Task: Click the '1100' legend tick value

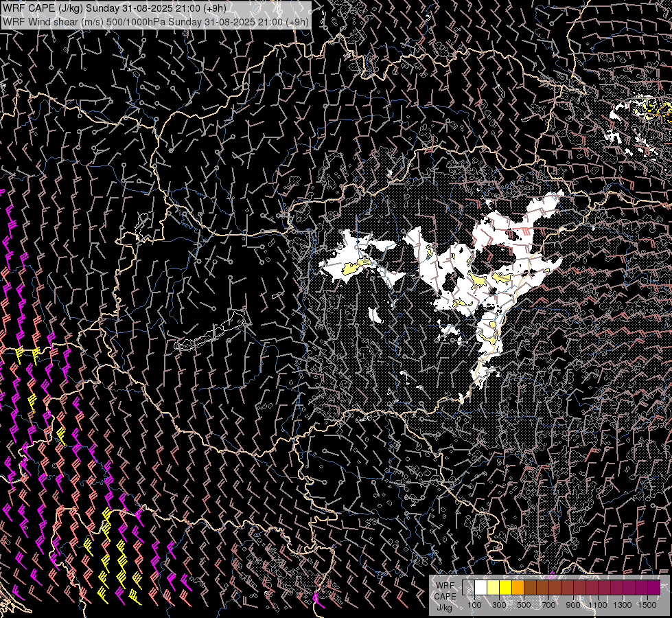Action: 598,605
